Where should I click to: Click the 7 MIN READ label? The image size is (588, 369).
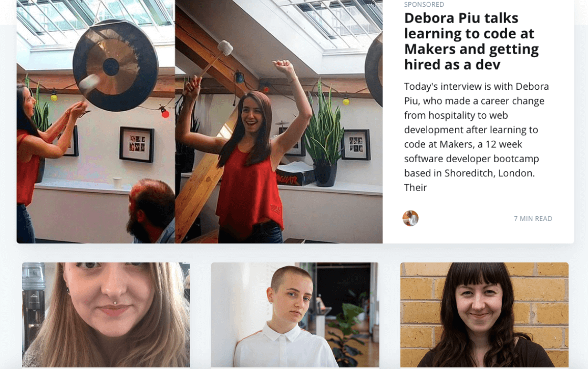pyautogui.click(x=533, y=218)
